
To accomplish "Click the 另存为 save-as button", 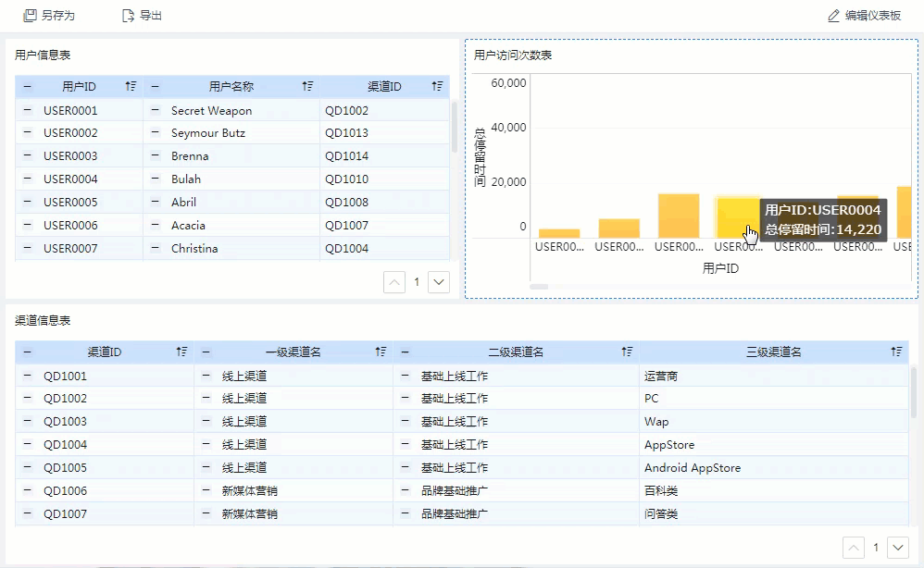I will pyautogui.click(x=49, y=16).
